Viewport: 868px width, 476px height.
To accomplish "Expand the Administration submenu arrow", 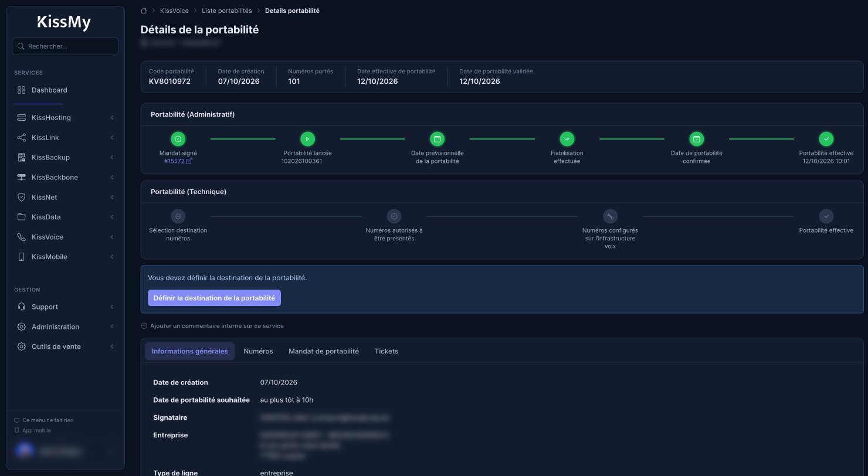I will [x=111, y=327].
